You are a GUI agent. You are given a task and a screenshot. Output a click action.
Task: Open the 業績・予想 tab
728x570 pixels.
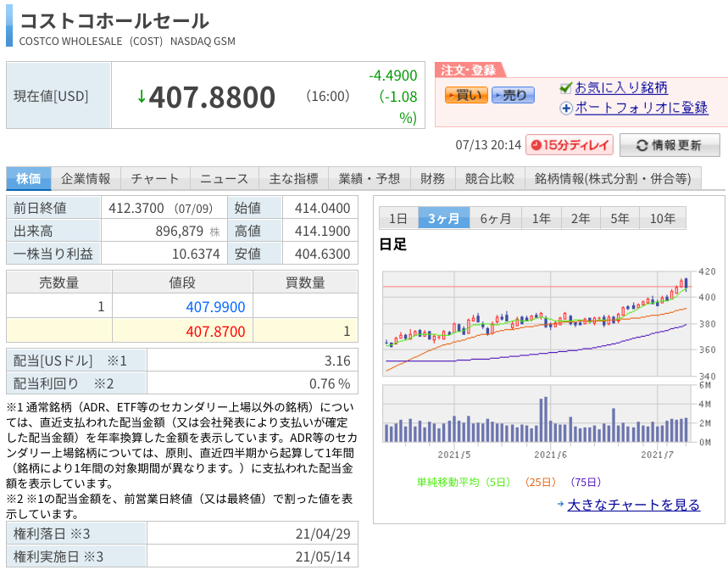[370, 179]
